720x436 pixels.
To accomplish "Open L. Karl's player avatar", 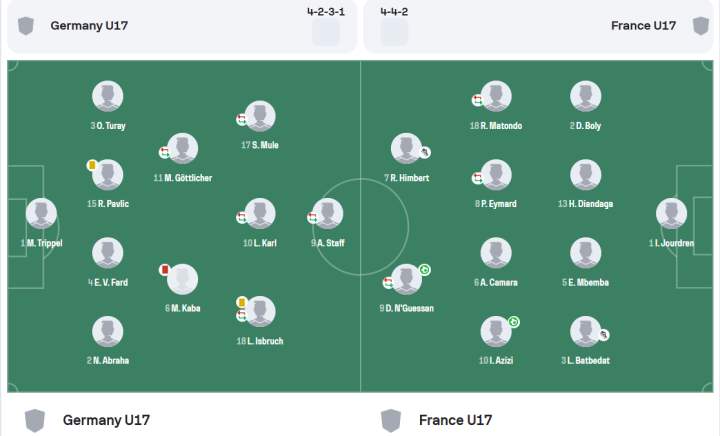I will [260, 213].
